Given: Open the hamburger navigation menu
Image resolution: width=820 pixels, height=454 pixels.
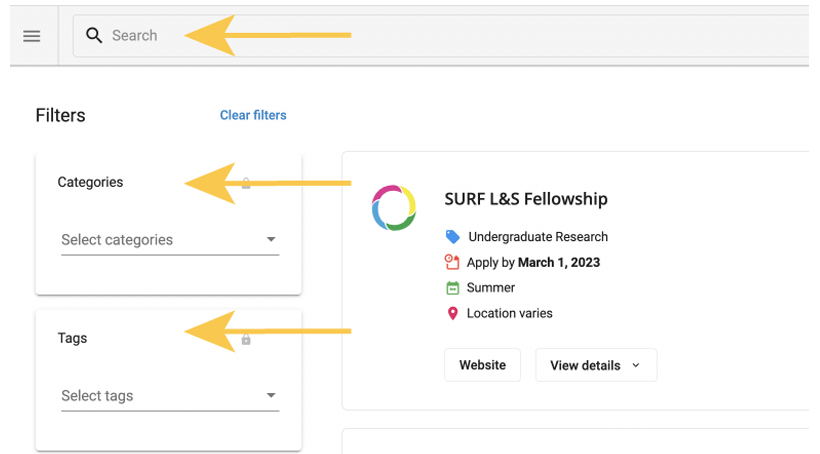Looking at the screenshot, I should click(x=32, y=36).
